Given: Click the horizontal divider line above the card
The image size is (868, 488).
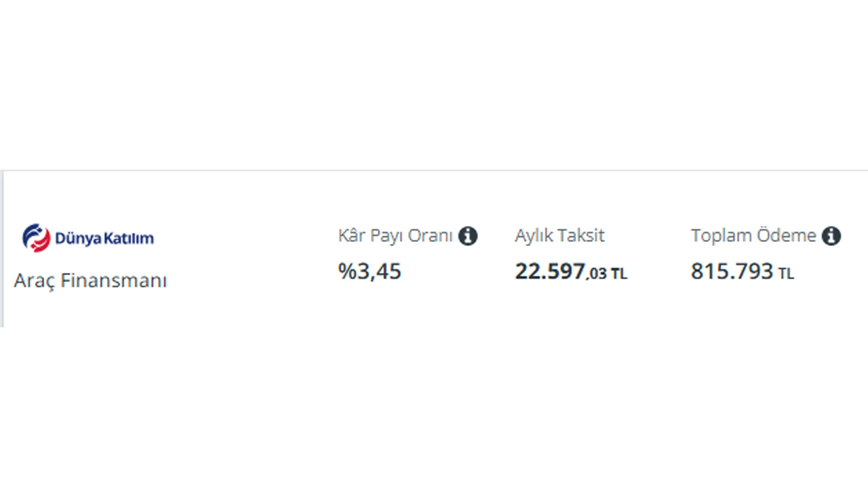Looking at the screenshot, I should tap(434, 170).
